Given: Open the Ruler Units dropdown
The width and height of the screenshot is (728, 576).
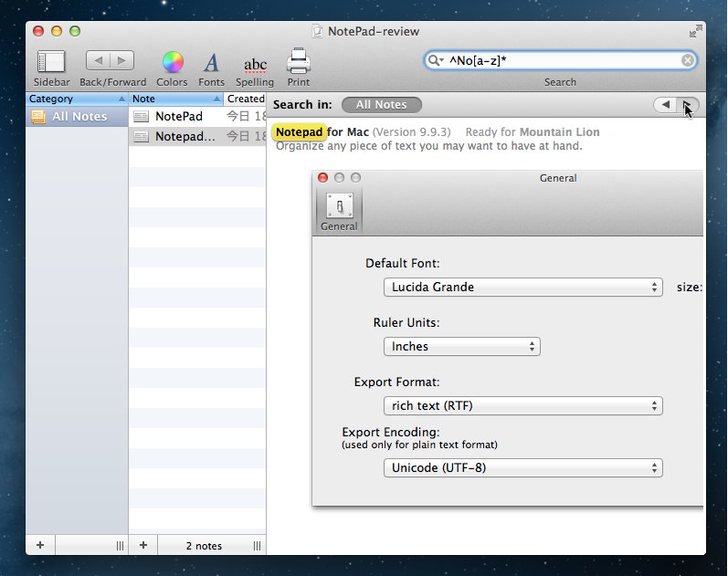Looking at the screenshot, I should [462, 346].
